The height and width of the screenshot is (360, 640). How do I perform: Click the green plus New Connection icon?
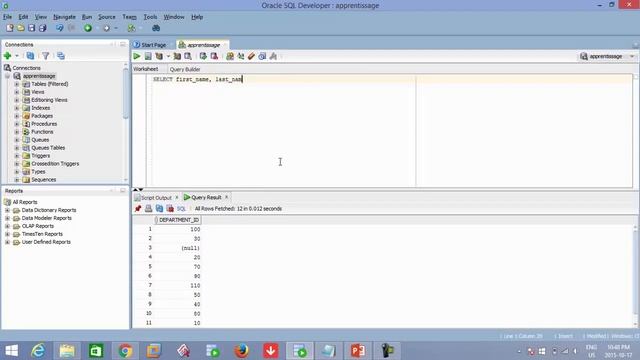(7, 56)
